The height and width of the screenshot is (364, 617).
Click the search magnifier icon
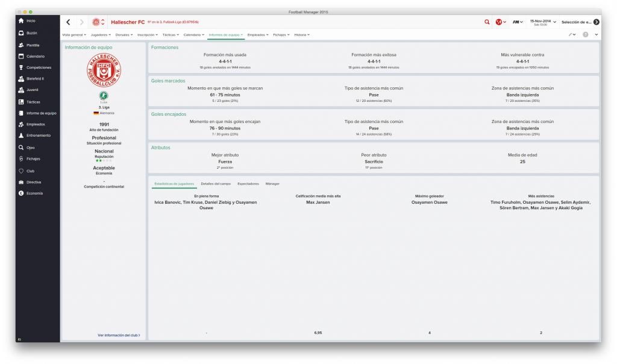487,22
